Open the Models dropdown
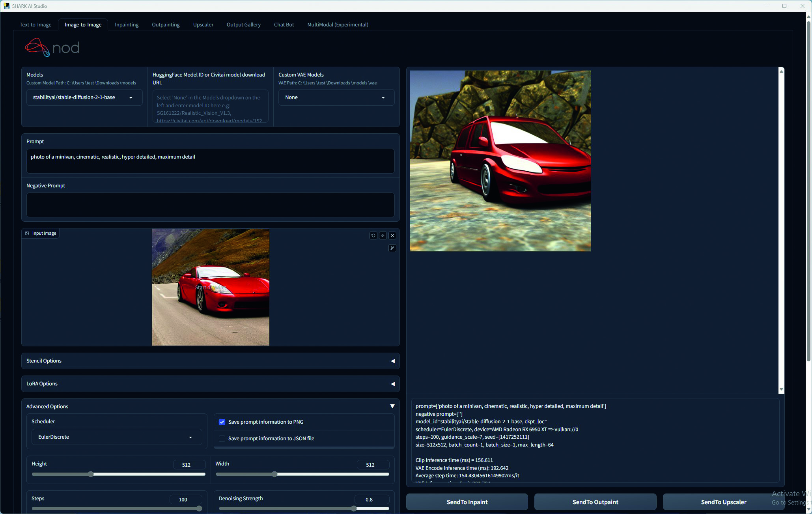812x514 pixels. click(84, 97)
